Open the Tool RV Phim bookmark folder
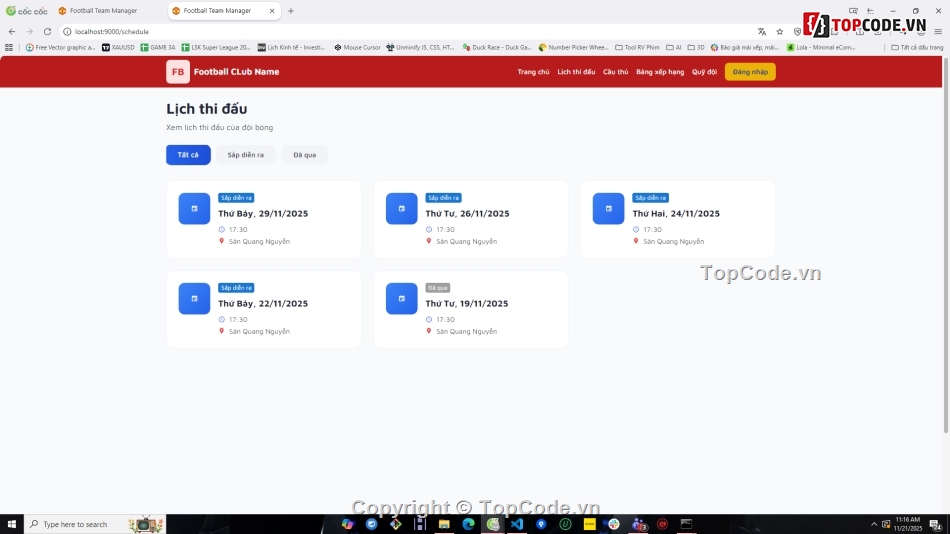This screenshot has width=950, height=534. click(x=637, y=47)
